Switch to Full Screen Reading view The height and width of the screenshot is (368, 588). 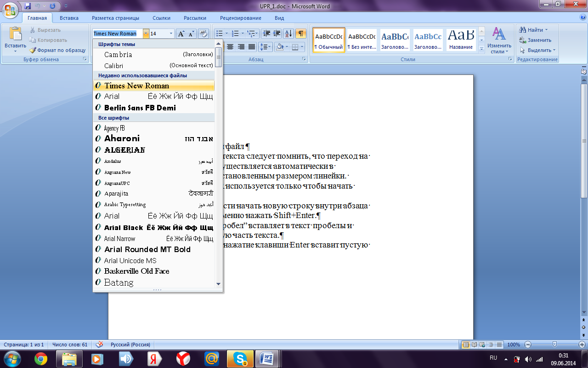(x=474, y=345)
